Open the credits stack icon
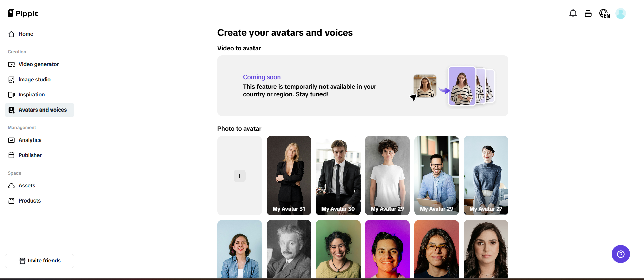644x280 pixels. [x=588, y=13]
